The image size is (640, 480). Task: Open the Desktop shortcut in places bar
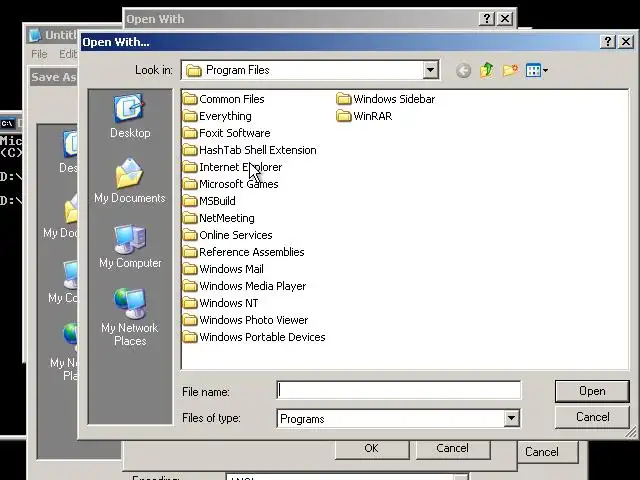pos(130,116)
